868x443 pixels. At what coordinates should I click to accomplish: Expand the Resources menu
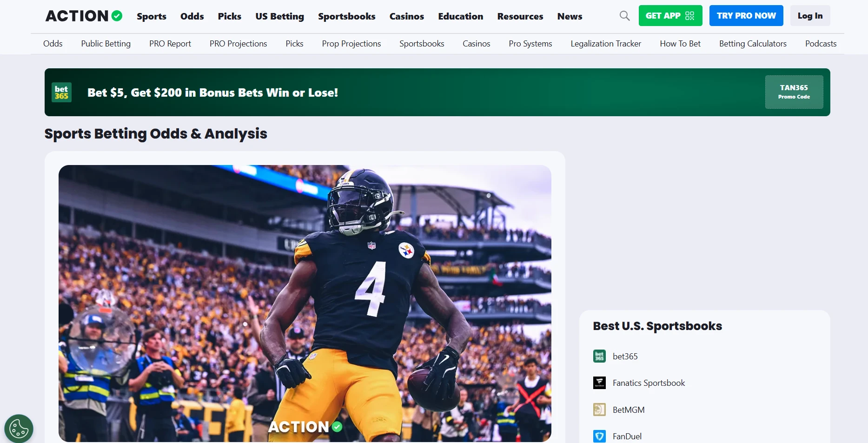pos(520,16)
